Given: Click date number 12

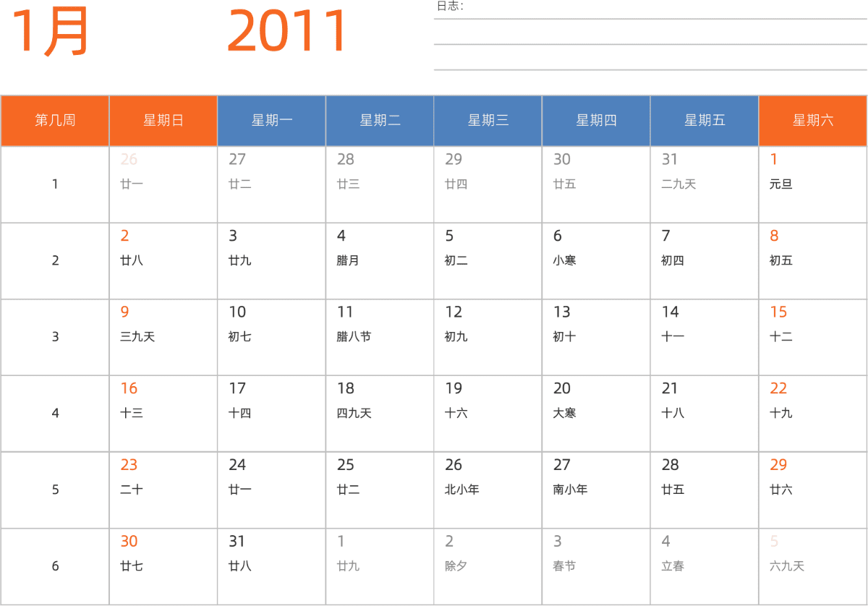Looking at the screenshot, I should pyautogui.click(x=454, y=312).
